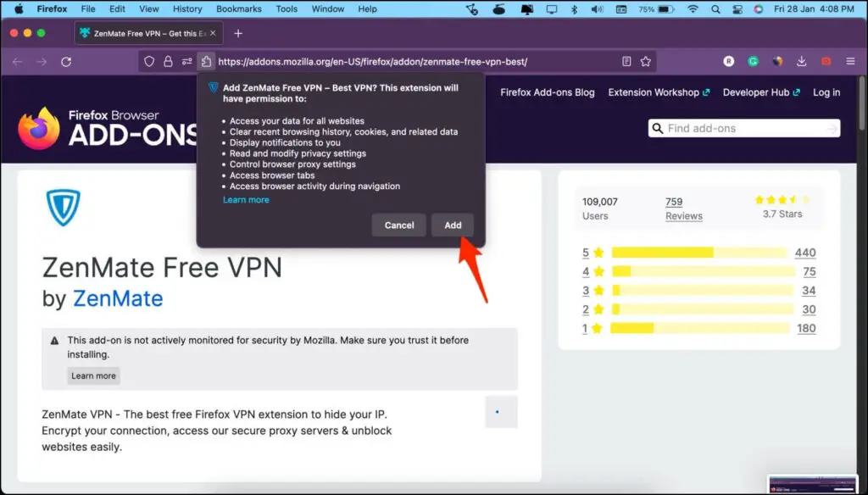Click the ZenMate shield icon in popup header
The image size is (868, 495).
[213, 87]
